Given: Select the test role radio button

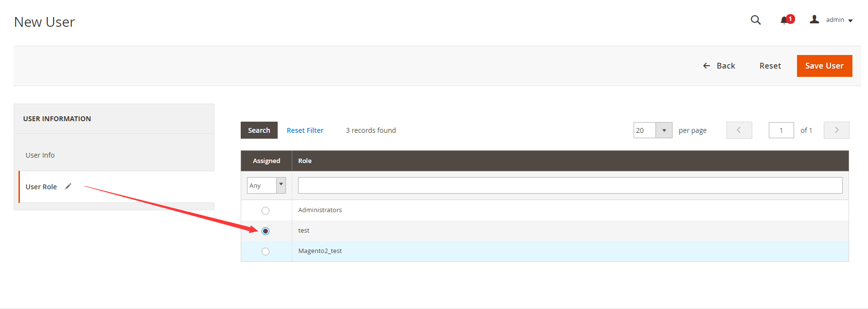Looking at the screenshot, I should click(266, 231).
